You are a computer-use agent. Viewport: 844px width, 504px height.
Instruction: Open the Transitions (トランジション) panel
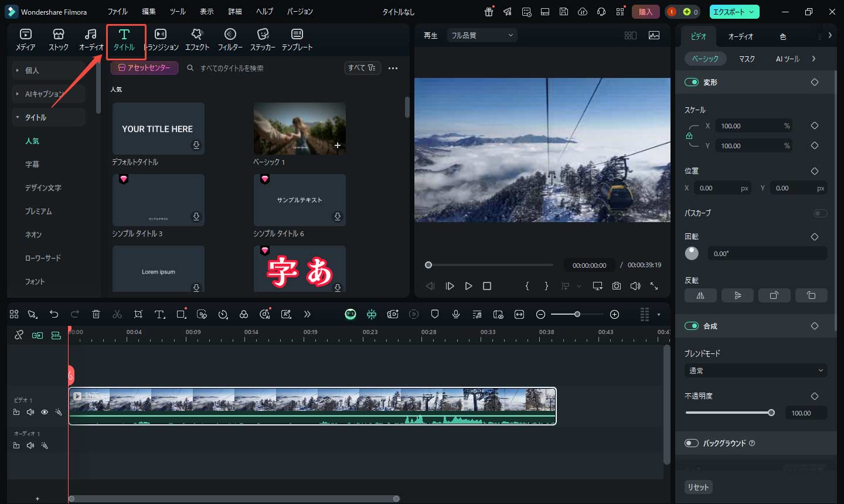(161, 39)
